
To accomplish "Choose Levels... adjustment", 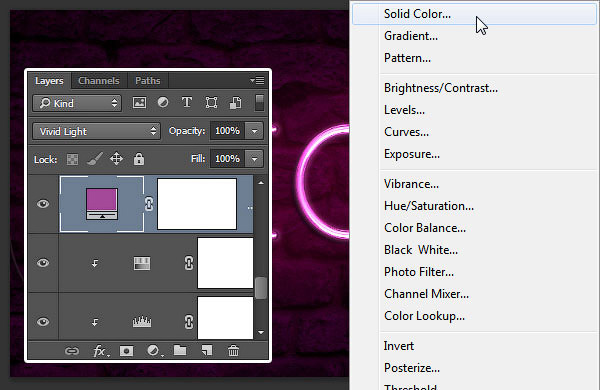I will 474,110.
